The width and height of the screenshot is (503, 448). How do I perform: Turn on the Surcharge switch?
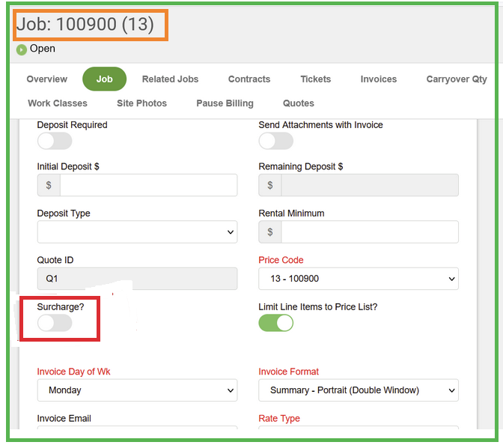tap(55, 323)
